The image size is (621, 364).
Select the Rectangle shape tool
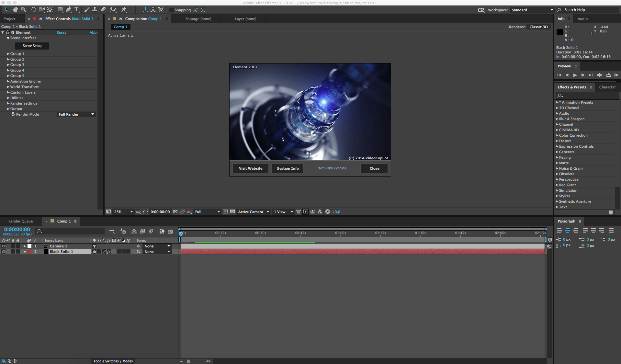pyautogui.click(x=60, y=10)
